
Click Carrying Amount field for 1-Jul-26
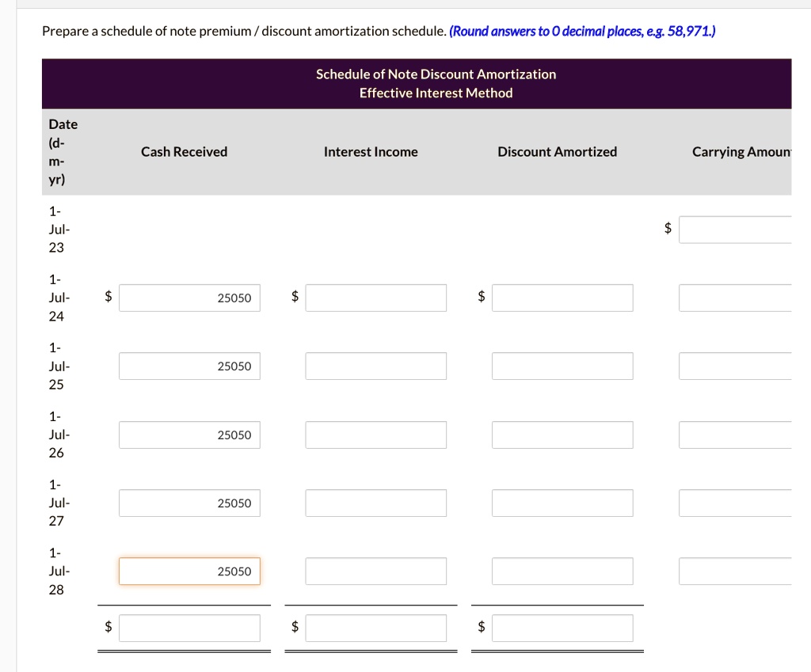tap(735, 435)
